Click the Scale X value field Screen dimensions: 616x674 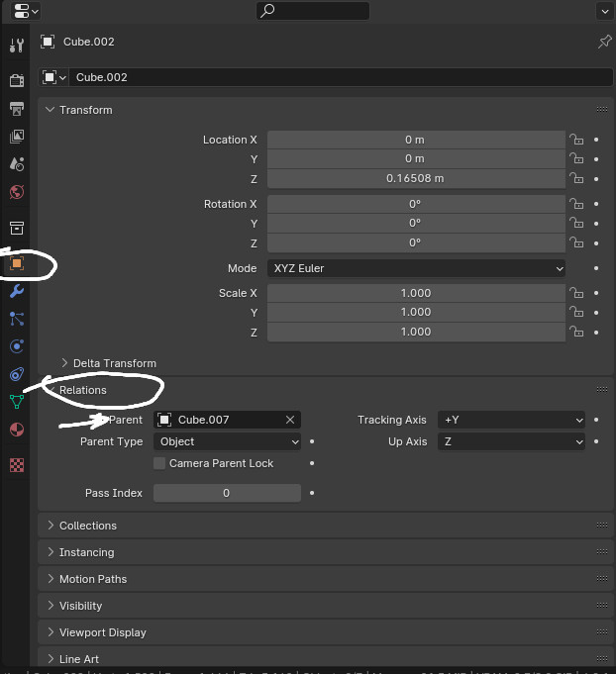[x=416, y=293]
